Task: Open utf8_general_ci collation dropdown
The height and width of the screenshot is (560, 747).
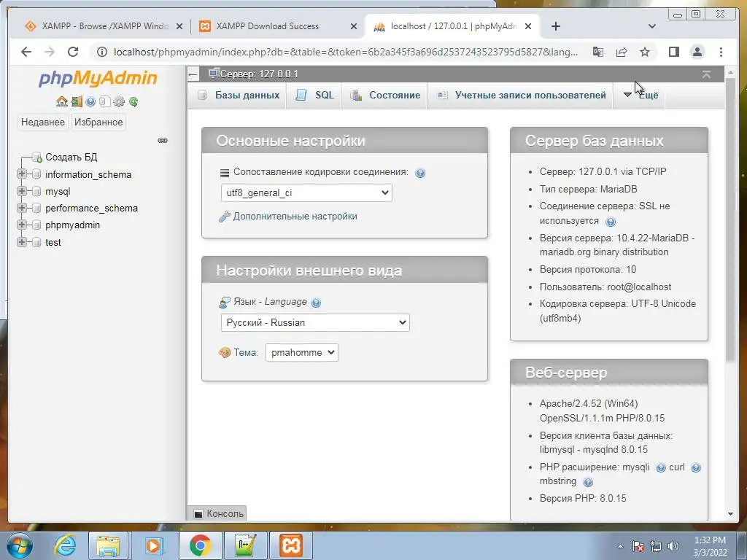Action: click(x=306, y=192)
